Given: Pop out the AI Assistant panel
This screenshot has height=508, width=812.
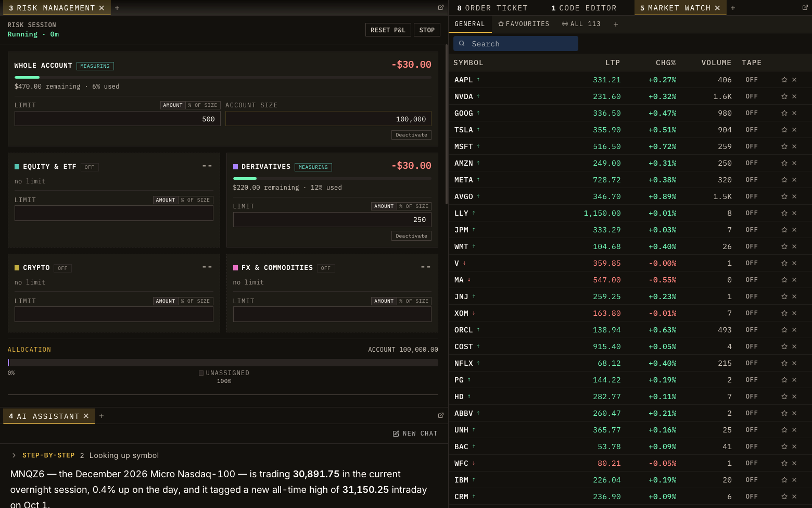Looking at the screenshot, I should [441, 416].
